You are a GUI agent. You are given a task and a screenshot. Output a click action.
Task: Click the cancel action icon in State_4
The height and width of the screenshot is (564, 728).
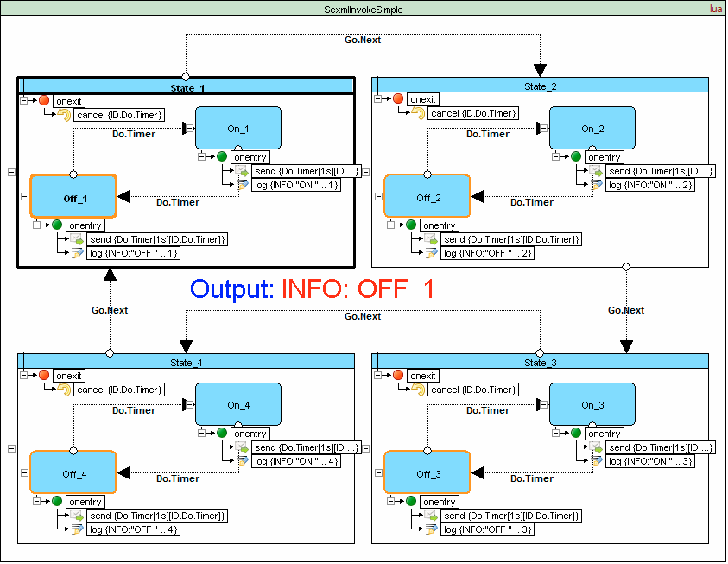[x=64, y=390]
